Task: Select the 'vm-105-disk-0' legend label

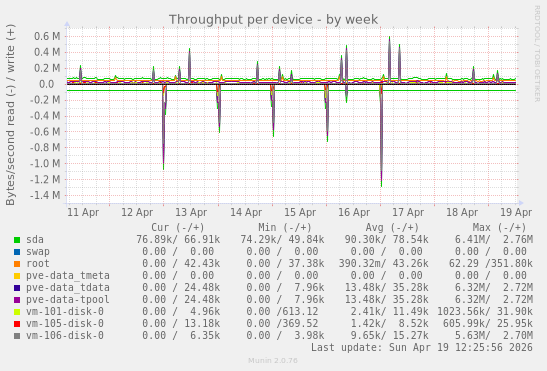Action: click(x=65, y=324)
